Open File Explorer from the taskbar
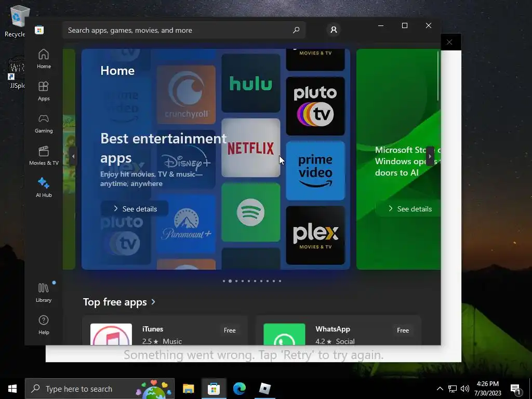532x399 pixels. click(x=188, y=389)
